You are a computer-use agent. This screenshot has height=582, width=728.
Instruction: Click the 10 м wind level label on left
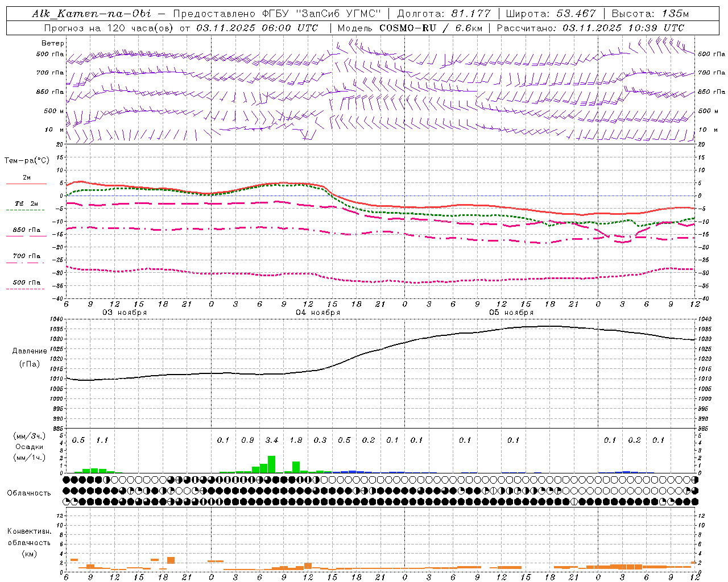[54, 130]
